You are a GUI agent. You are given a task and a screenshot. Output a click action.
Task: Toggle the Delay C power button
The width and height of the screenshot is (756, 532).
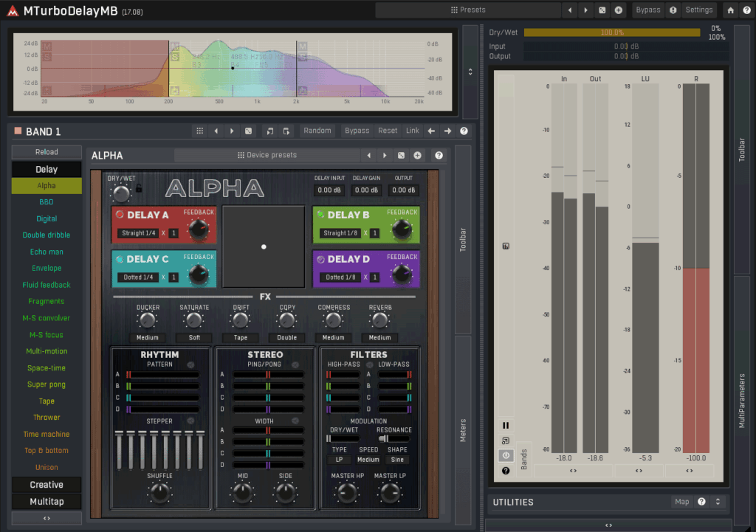[120, 259]
